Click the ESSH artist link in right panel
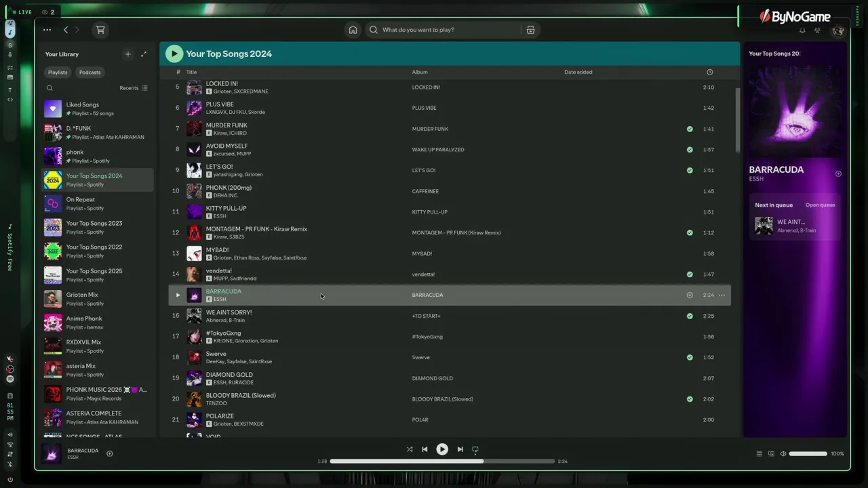Image resolution: width=868 pixels, height=488 pixels. tap(756, 179)
